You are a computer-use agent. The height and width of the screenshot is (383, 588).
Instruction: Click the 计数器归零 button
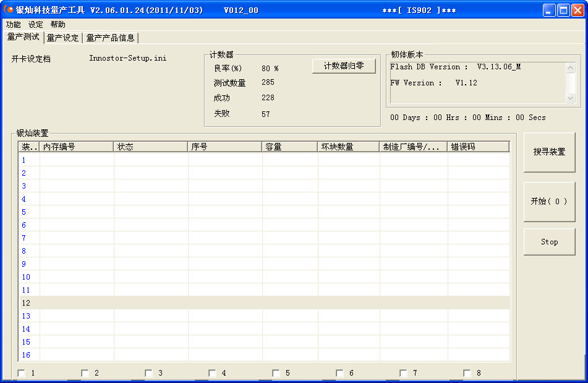(x=344, y=66)
